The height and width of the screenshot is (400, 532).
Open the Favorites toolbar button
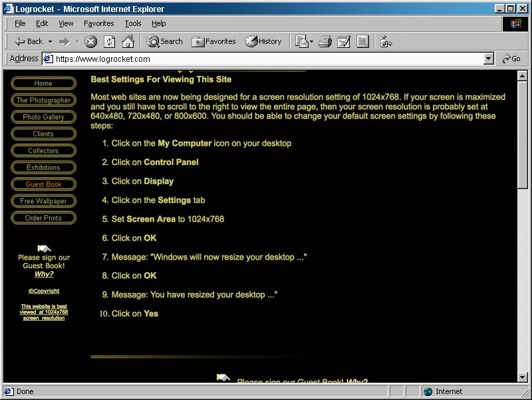click(x=213, y=41)
